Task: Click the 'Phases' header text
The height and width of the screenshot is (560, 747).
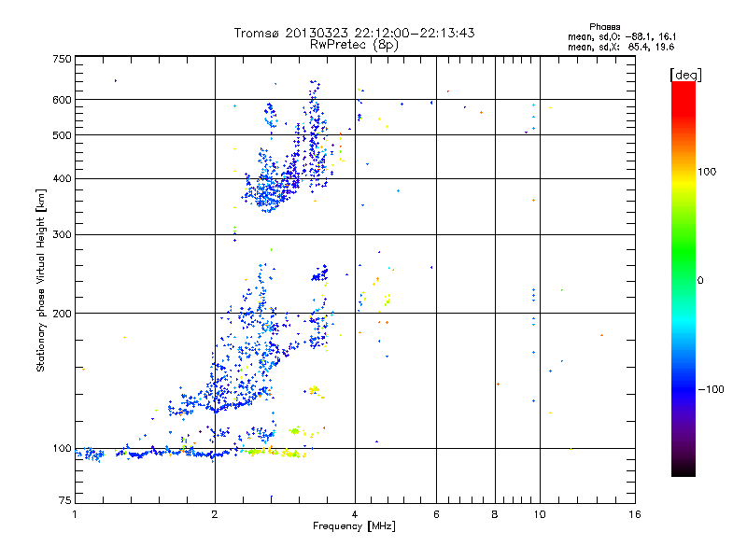Action: (604, 27)
